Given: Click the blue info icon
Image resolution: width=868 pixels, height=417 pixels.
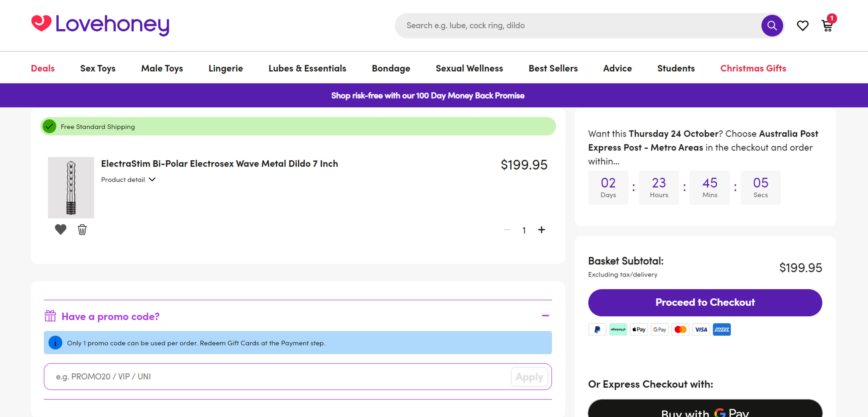Looking at the screenshot, I should [55, 342].
